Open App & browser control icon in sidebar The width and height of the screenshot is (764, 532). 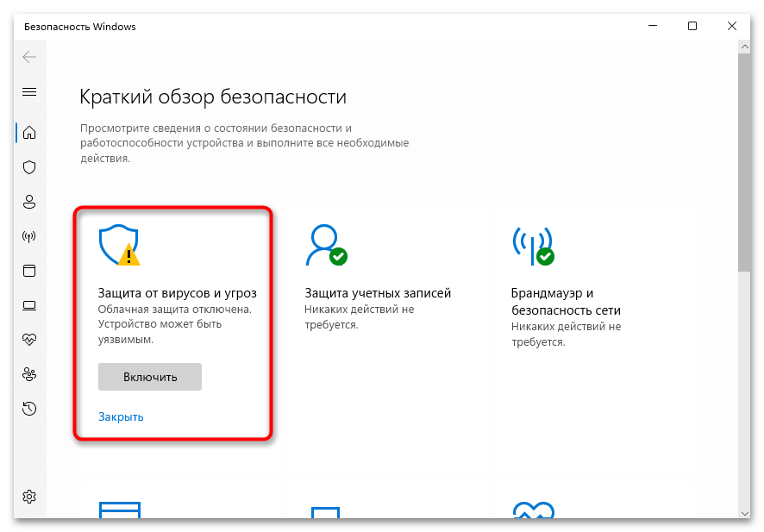[x=29, y=271]
